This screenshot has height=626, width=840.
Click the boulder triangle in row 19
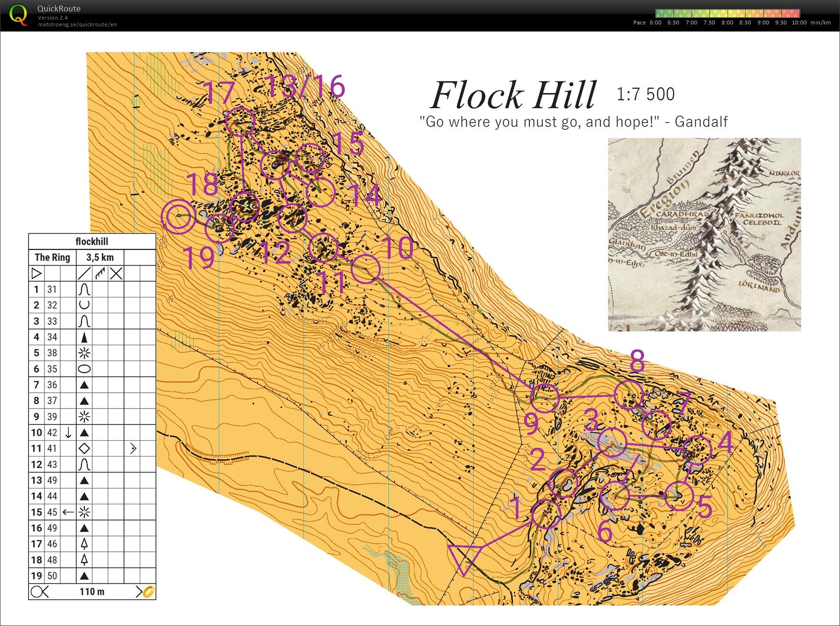pos(84,576)
